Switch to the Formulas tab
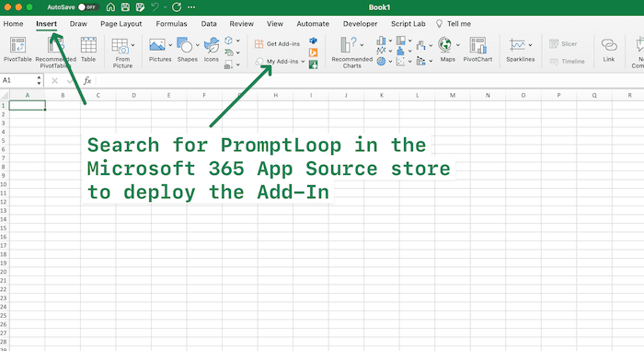Screen dimensions: 644x351 point(171,24)
